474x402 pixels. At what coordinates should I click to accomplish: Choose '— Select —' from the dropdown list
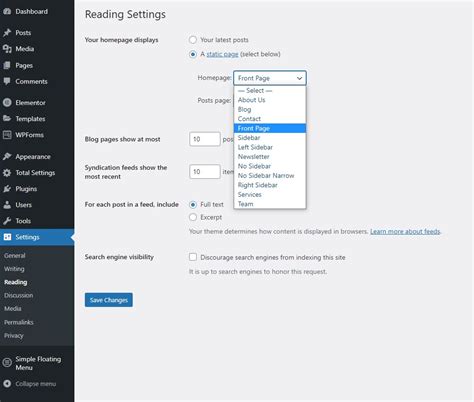270,91
